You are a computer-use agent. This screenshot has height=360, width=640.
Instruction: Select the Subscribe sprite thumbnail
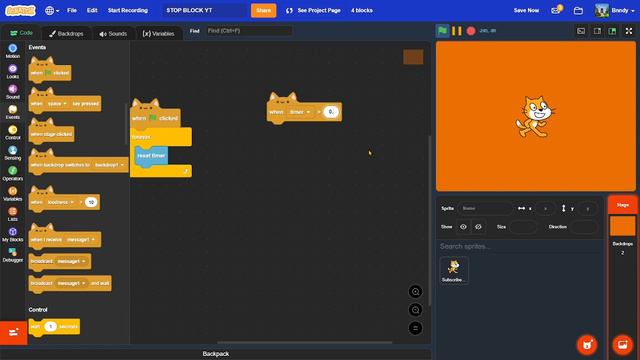[x=454, y=270]
